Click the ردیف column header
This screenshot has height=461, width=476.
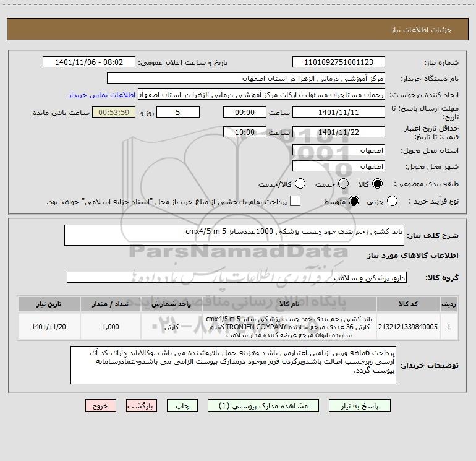tap(449, 304)
